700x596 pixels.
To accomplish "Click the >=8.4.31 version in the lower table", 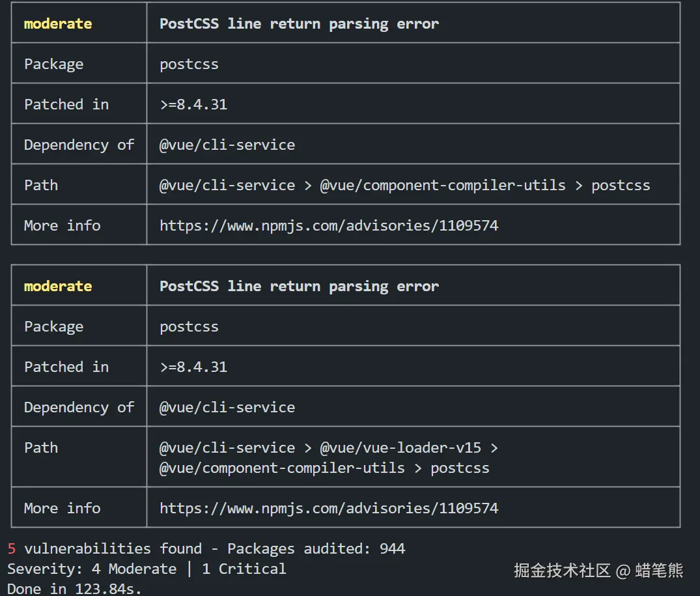I will point(193,367).
